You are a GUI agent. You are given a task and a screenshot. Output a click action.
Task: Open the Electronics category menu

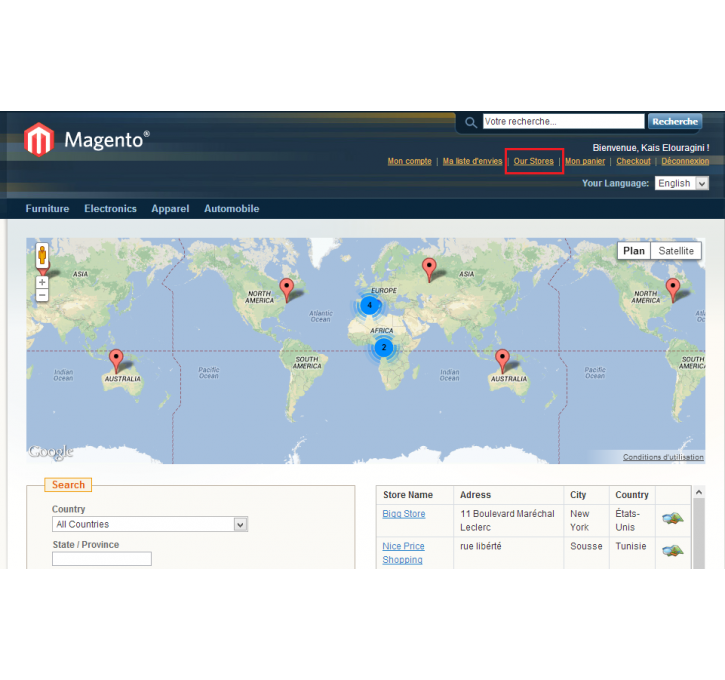(110, 208)
